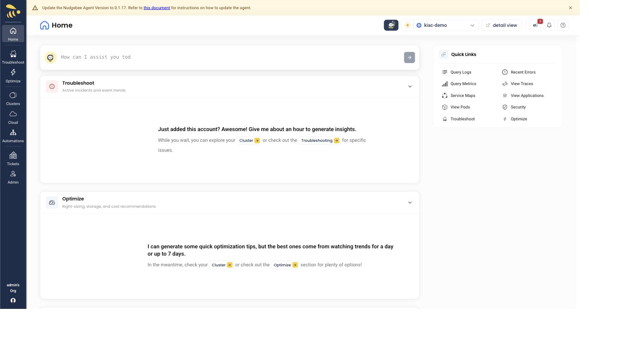Go to Clusters in the sidebar
This screenshot has height=343, width=644.
pos(13,98)
